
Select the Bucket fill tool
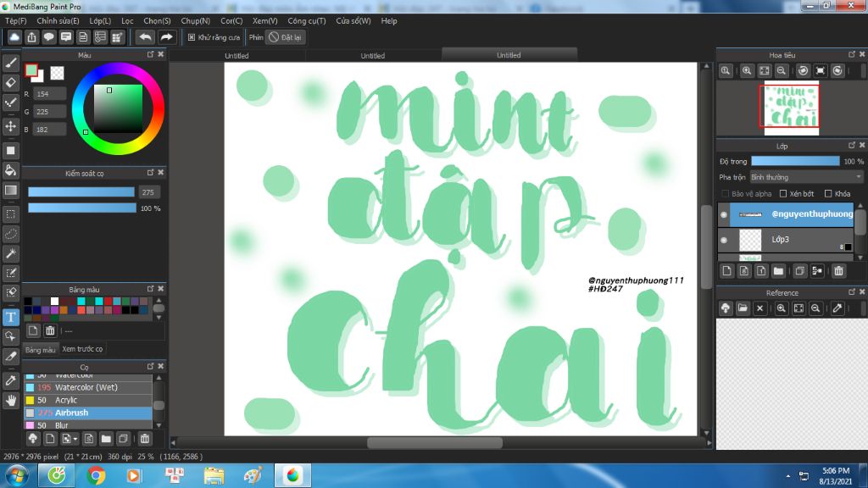(10, 170)
